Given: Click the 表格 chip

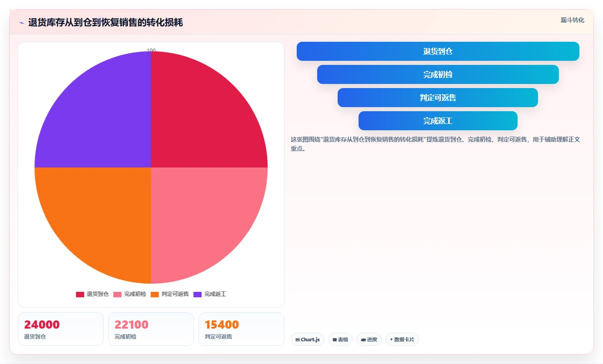Looking at the screenshot, I should (x=340, y=339).
